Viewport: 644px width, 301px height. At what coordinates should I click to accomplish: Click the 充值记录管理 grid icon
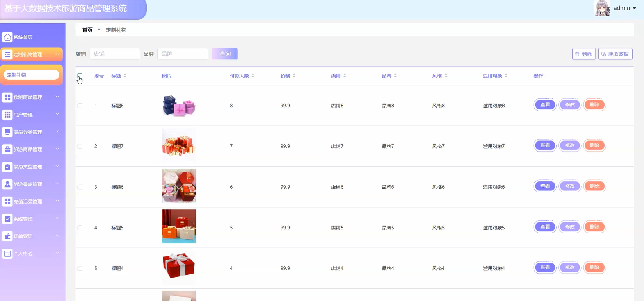pyautogui.click(x=7, y=201)
